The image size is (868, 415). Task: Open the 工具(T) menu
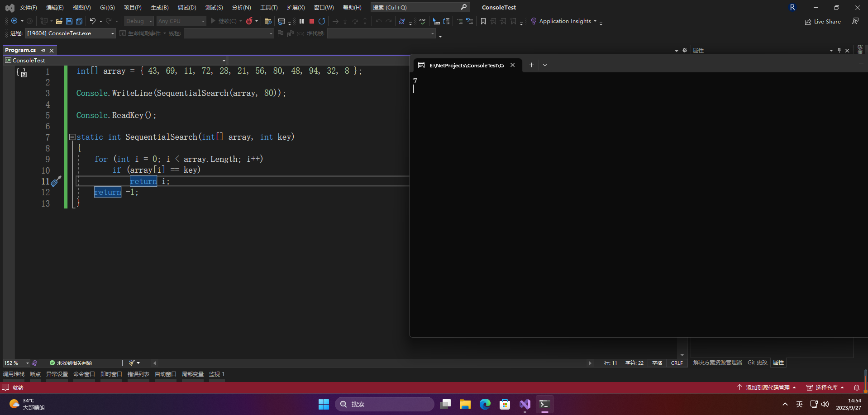(269, 7)
